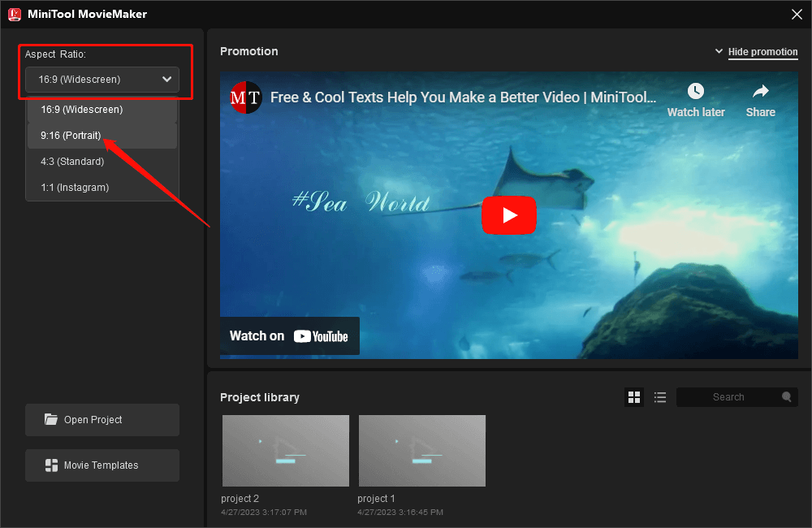Screen dimensions: 812x528
Task: Close the MiniTool MovieMaker window
Action: tap(797, 15)
